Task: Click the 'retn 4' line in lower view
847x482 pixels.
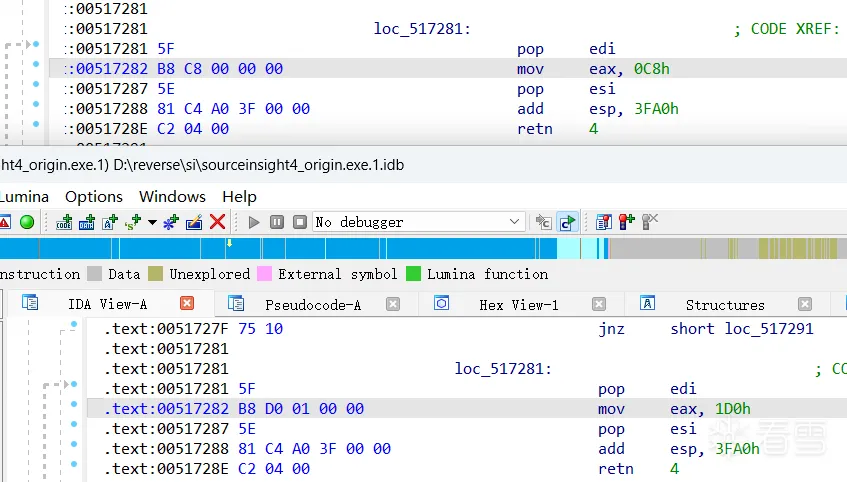Action: point(638,468)
